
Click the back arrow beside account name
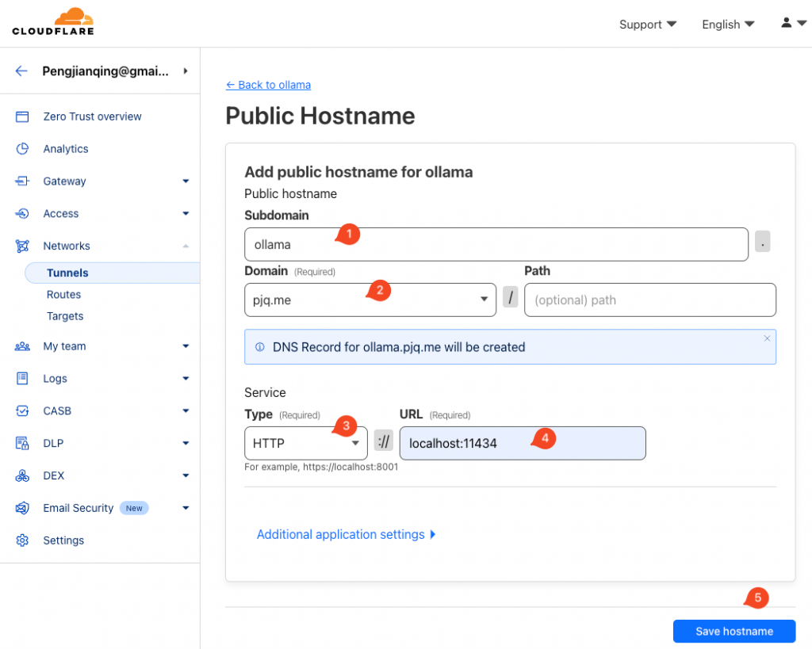(21, 71)
